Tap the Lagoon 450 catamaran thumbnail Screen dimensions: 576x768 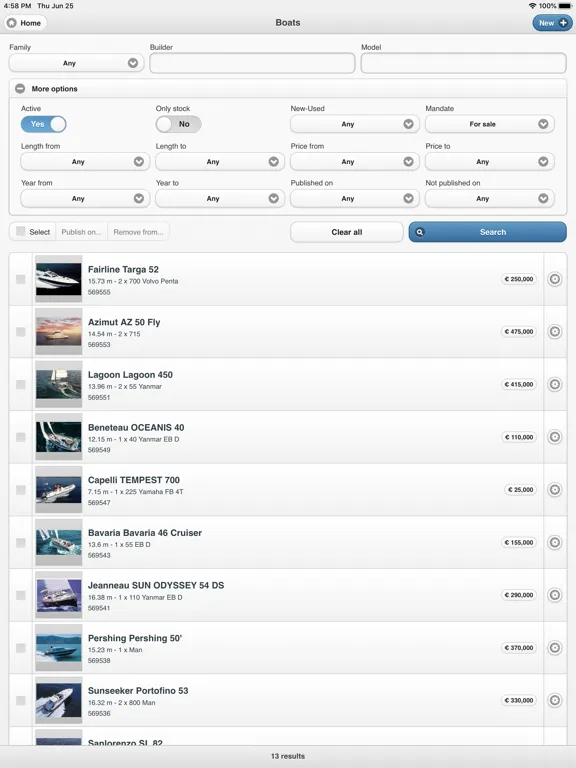[59, 384]
